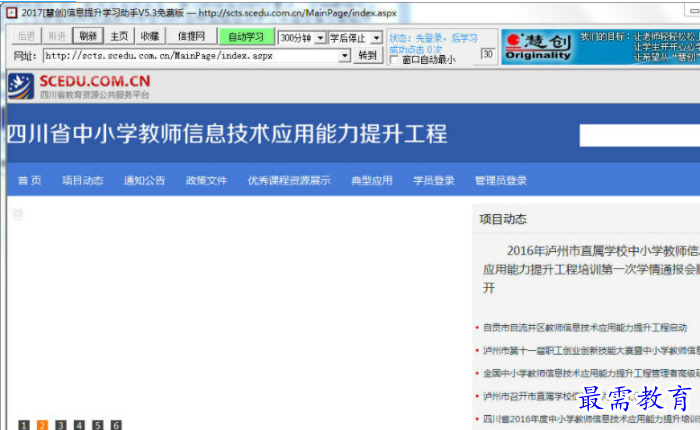The width and height of the screenshot is (700, 430).
Task: Open 政策文件 navigation tab
Action: pos(206,180)
